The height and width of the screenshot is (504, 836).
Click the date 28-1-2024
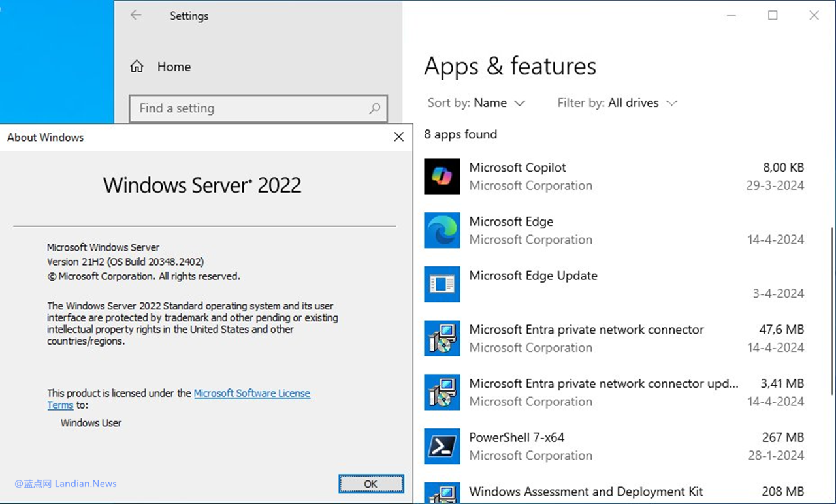tap(776, 456)
